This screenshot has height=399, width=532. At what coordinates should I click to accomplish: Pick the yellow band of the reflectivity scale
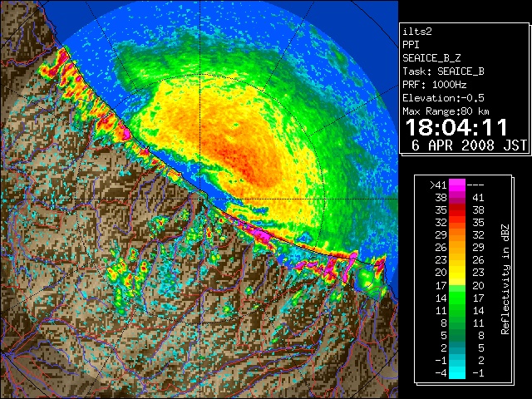(457, 273)
